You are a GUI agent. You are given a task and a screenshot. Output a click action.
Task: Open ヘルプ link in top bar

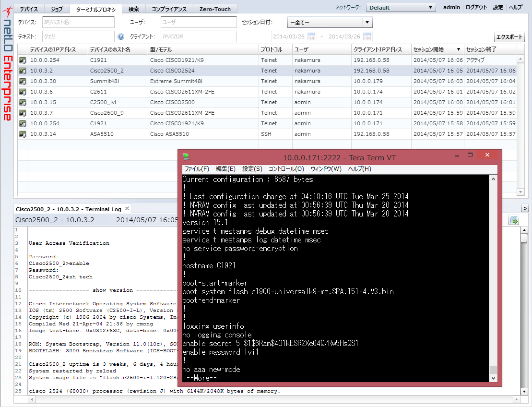tap(516, 7)
